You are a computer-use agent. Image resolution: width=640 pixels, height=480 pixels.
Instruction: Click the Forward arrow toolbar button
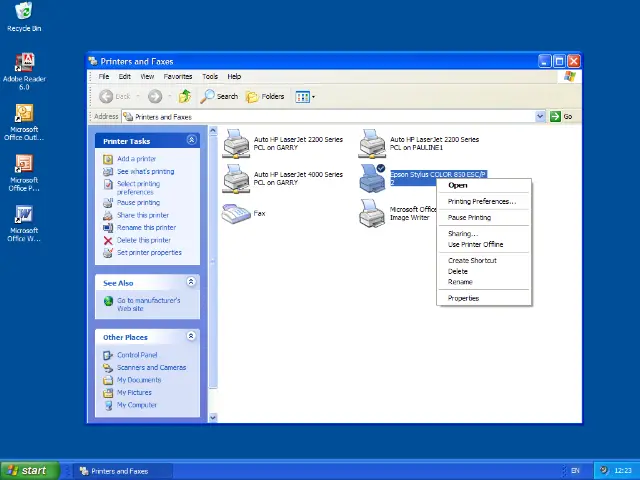point(155,97)
